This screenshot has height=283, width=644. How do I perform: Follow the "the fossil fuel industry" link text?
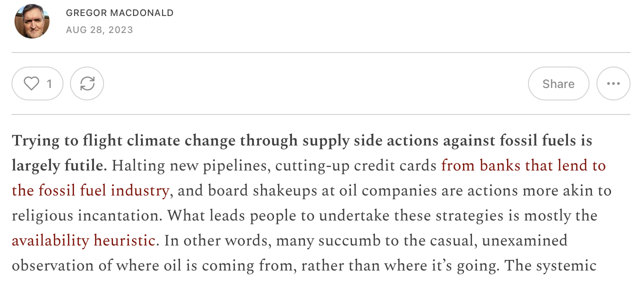[90, 190]
